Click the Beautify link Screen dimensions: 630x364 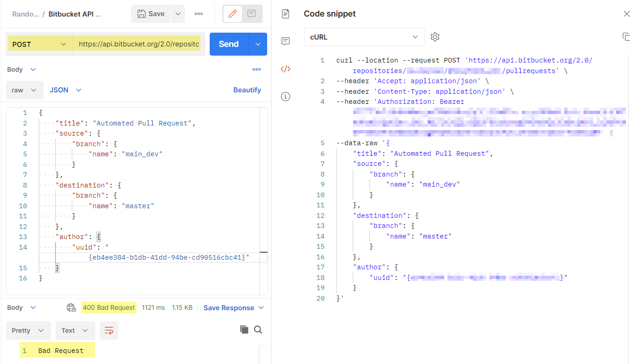[x=247, y=90]
